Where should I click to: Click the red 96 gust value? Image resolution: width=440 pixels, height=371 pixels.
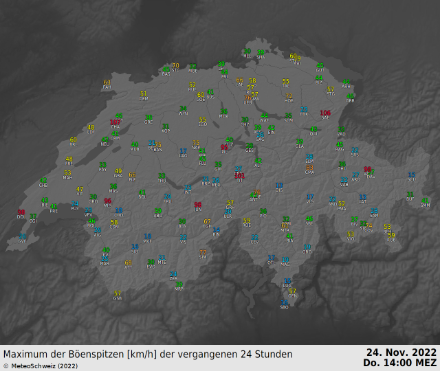tap(108, 201)
